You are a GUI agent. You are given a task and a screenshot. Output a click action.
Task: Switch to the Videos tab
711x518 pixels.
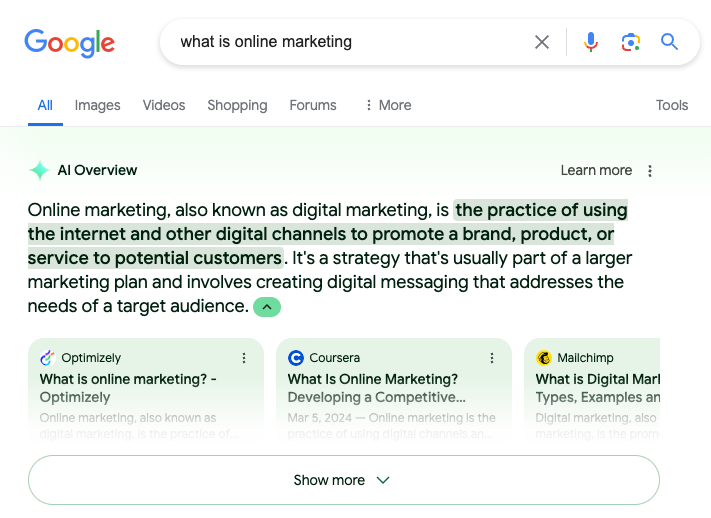point(164,105)
